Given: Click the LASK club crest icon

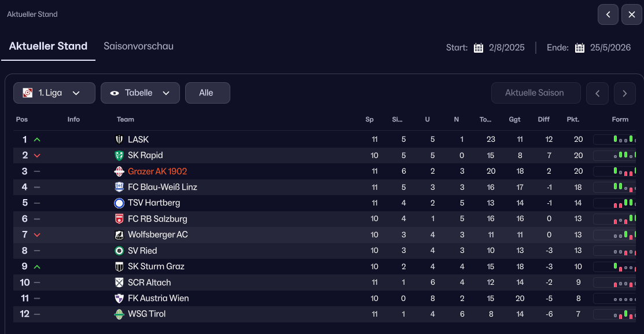Looking at the screenshot, I should pyautogui.click(x=119, y=140).
